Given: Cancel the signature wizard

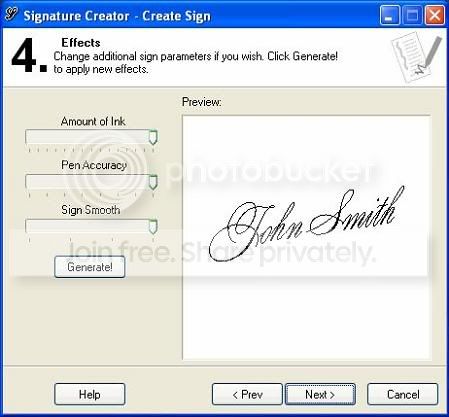Looking at the screenshot, I should pos(403,394).
